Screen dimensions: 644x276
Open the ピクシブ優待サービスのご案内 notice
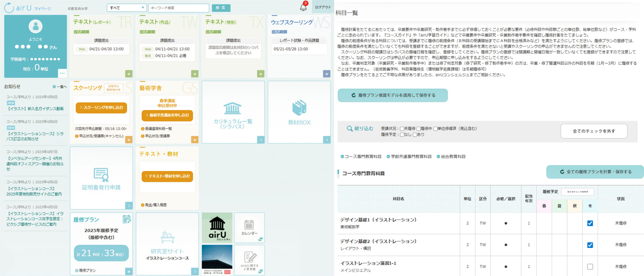coord(35,219)
